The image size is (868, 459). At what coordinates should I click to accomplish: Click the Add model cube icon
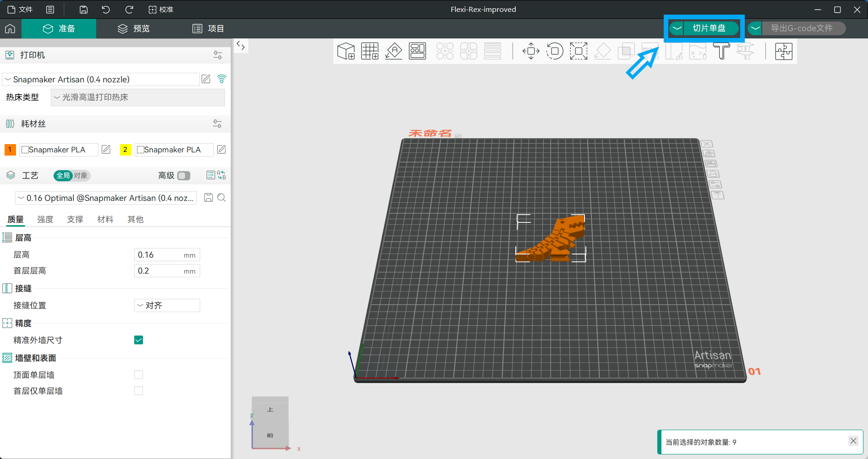point(346,51)
